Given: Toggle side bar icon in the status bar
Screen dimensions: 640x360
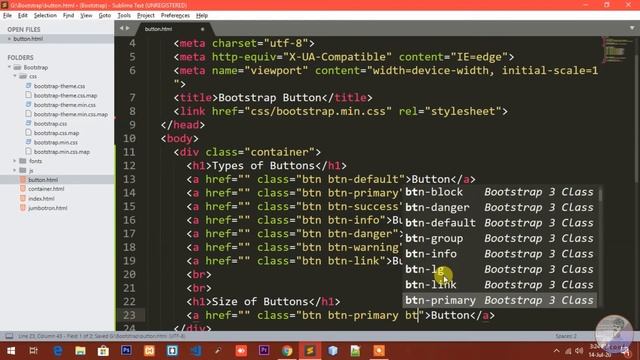Looking at the screenshot, I should click(x=9, y=336).
